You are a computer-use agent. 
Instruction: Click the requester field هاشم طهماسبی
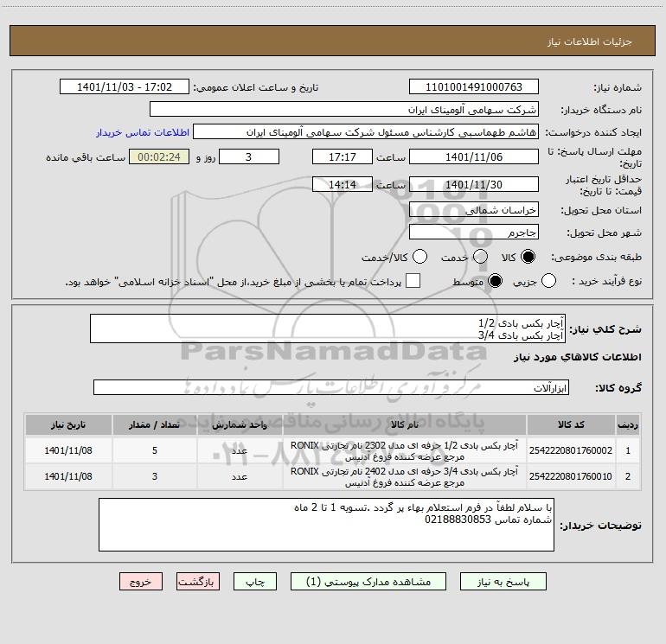366,132
